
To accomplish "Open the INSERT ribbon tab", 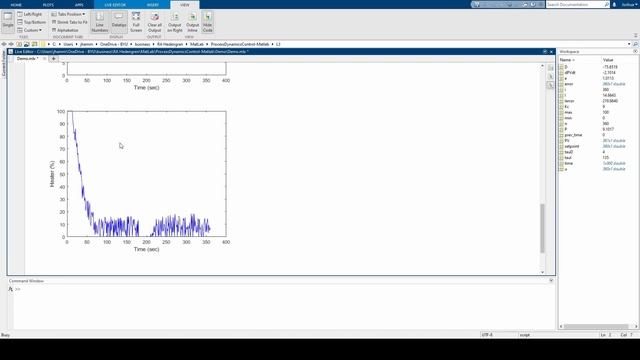I will [153, 5].
